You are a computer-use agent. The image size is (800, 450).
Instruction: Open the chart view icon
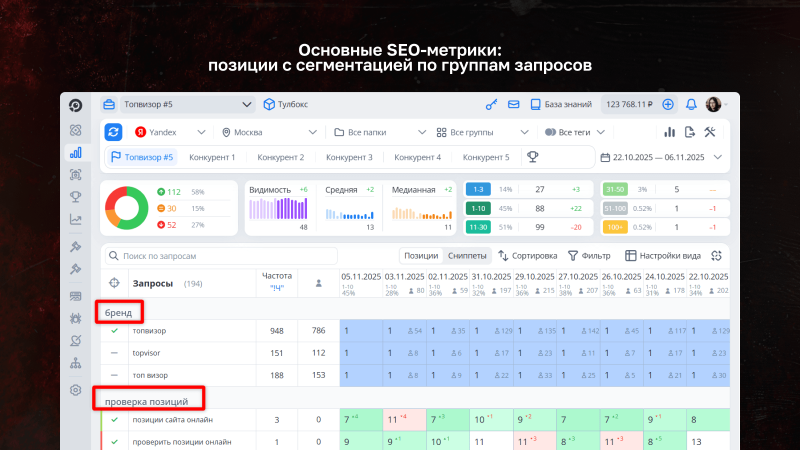click(x=669, y=132)
